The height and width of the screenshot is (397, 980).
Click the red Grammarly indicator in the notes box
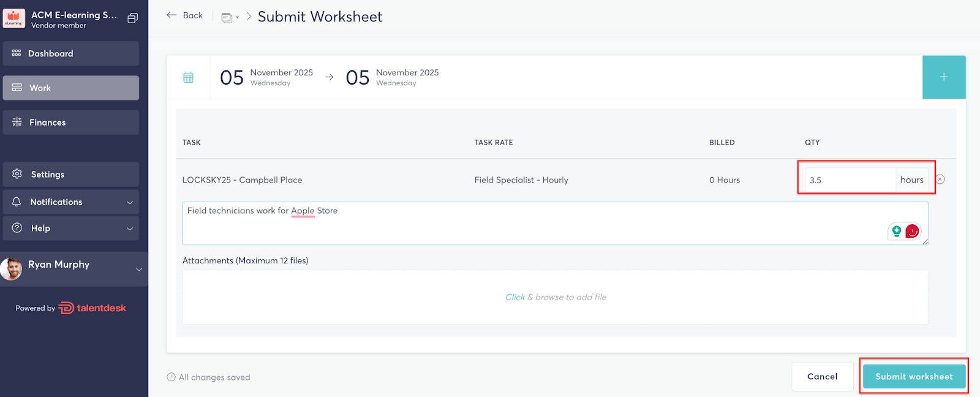(x=912, y=231)
